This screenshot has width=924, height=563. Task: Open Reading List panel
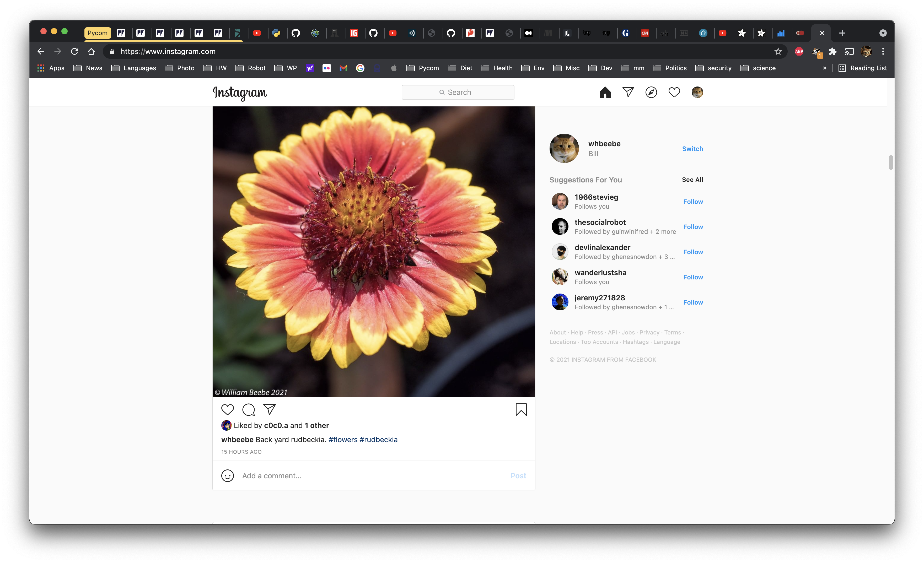[862, 68]
